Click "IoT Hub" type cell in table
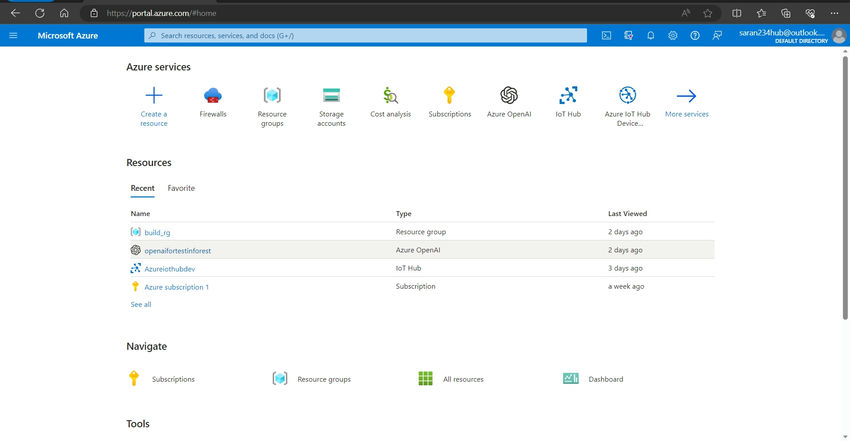This screenshot has height=441, width=850. coord(408,268)
